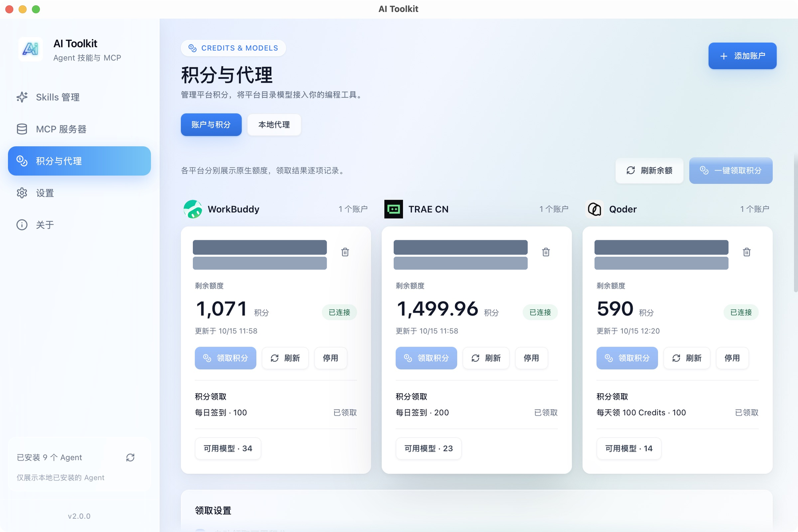The width and height of the screenshot is (798, 532).
Task: Delete the TRAE CN account via trash icon
Action: click(x=546, y=252)
